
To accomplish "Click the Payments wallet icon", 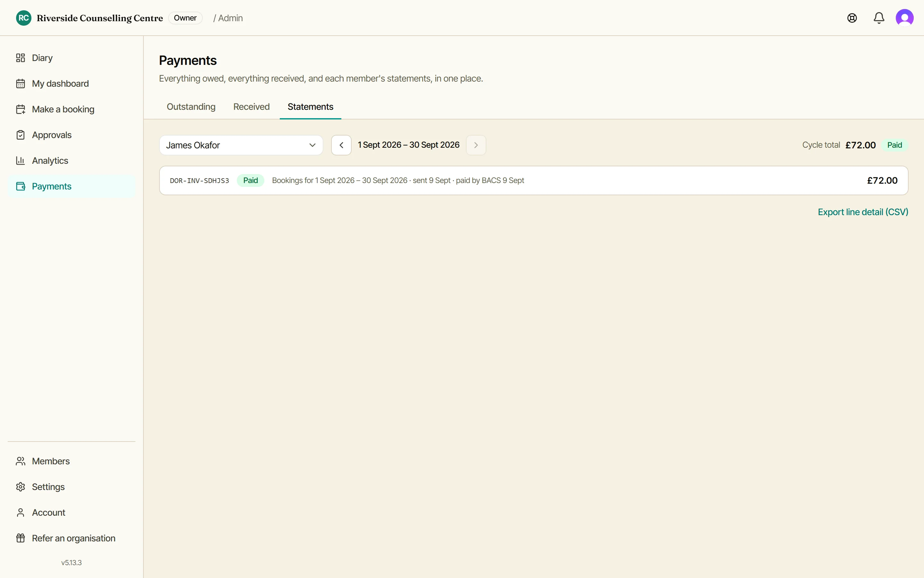I will [21, 186].
